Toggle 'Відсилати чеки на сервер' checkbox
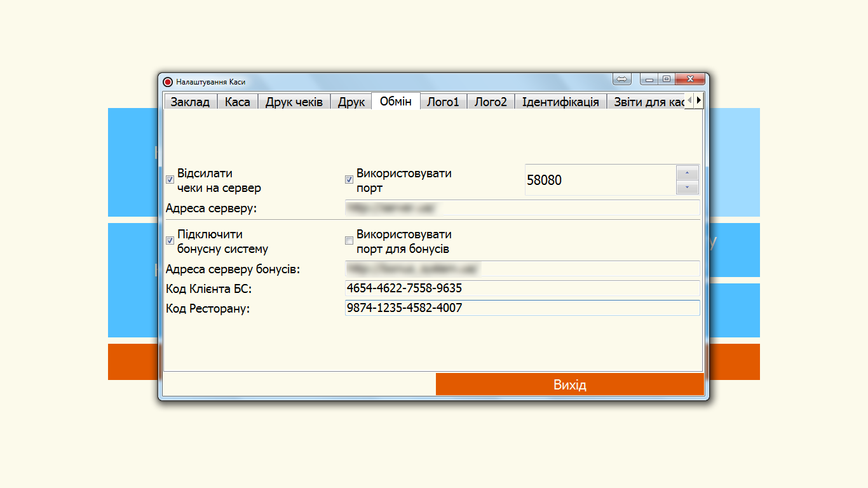 pos(170,180)
